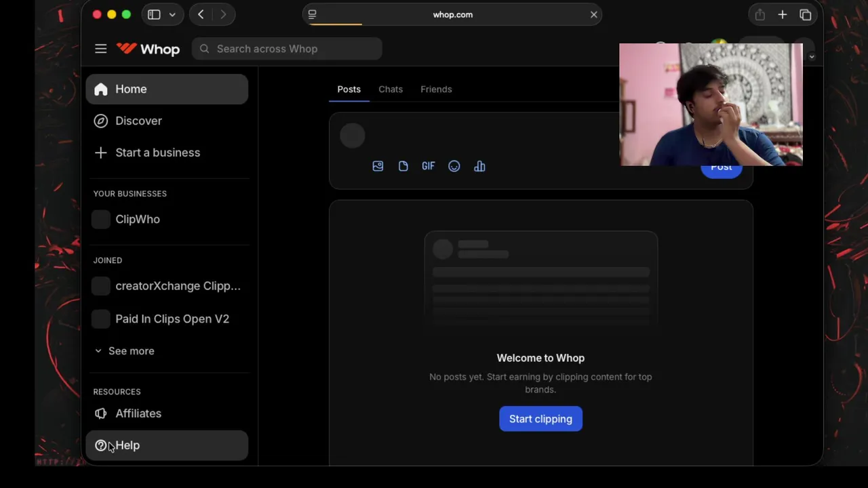Go back with the Safari back arrow
Viewport: 868px width, 488px height.
click(201, 14)
